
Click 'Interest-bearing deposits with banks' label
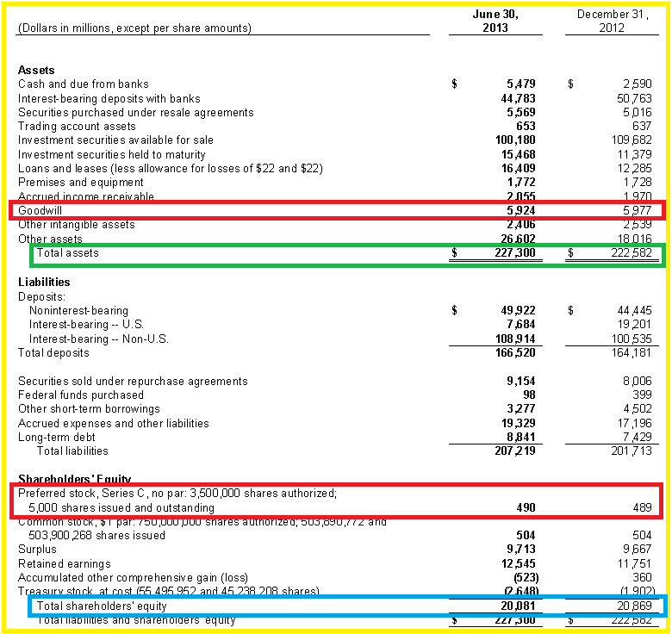(109, 98)
